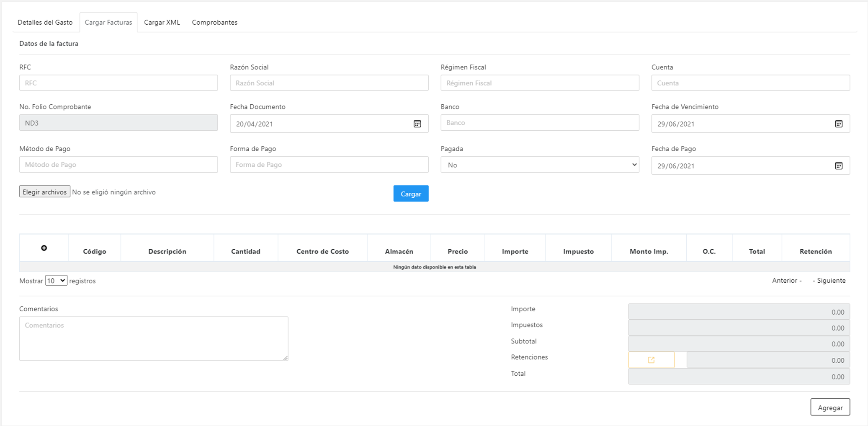Click the blue Cargar button

coord(411,194)
